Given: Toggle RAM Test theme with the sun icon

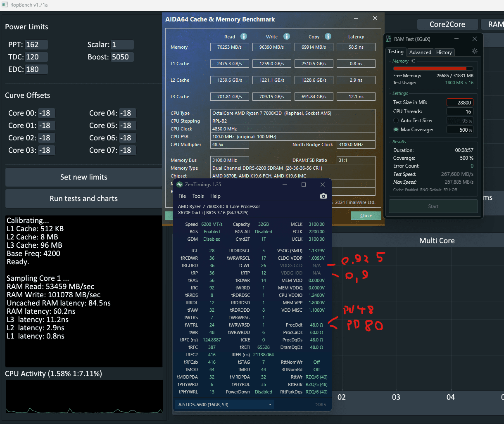Looking at the screenshot, I should [475, 52].
